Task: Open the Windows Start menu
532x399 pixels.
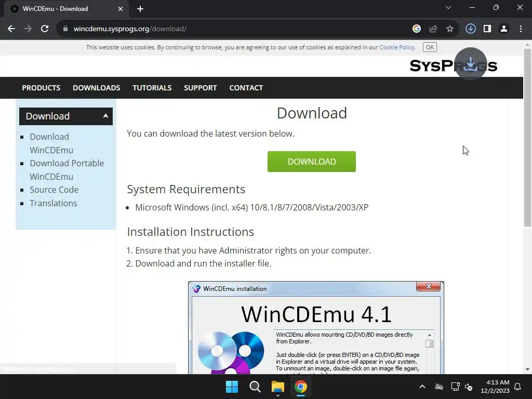Action: [x=232, y=387]
